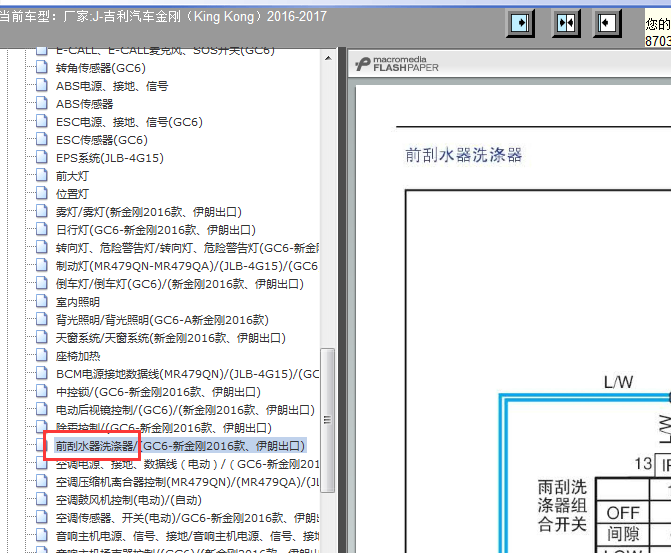Open 制动灯(MR479QN-MR479QA) diagram
Image resolution: width=671 pixels, height=553 pixels.
point(187,266)
